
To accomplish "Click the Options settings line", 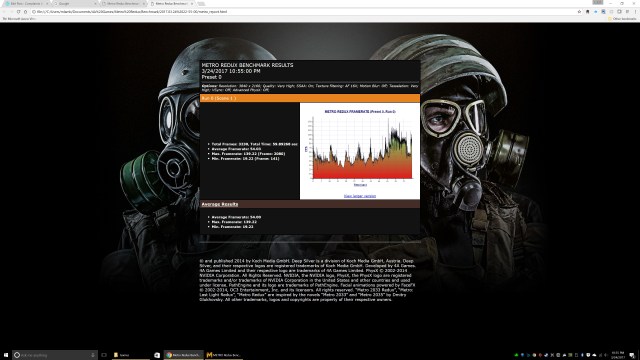I will click(x=310, y=88).
